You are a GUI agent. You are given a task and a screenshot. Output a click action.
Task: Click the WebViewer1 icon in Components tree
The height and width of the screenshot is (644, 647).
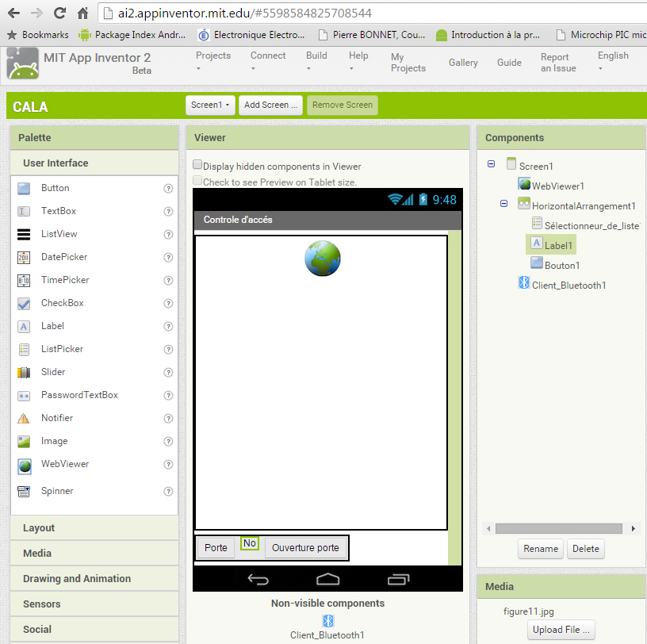click(x=524, y=184)
